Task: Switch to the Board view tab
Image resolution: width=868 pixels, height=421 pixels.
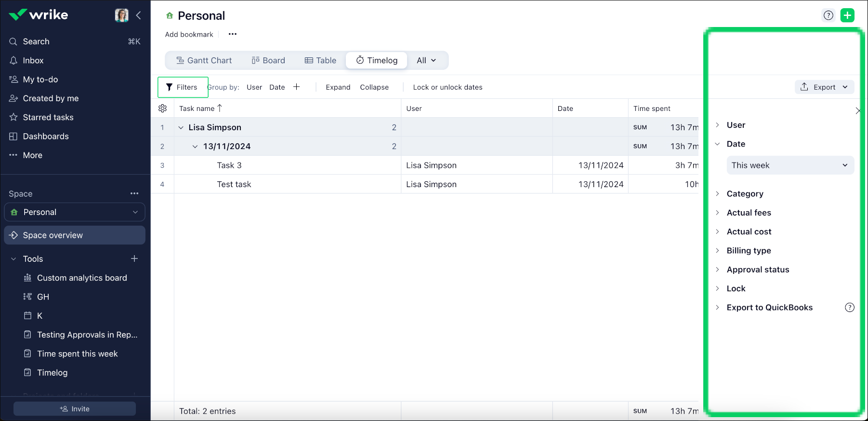Action: (268, 60)
